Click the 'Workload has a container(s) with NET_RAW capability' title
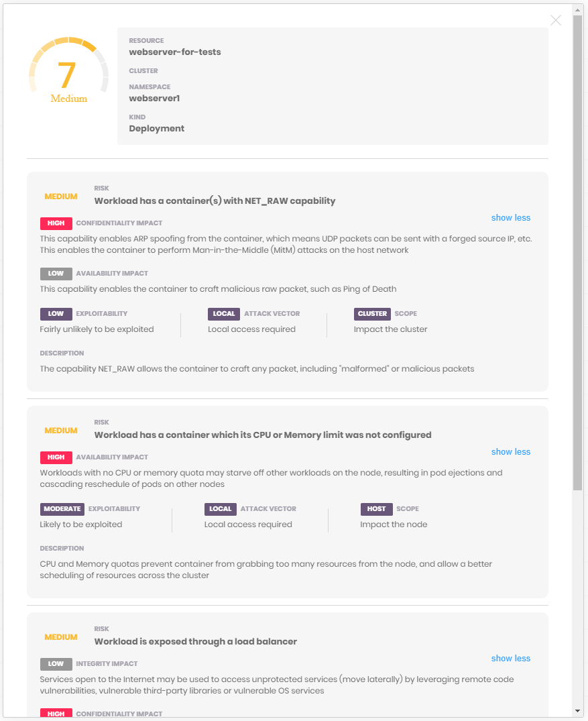Image resolution: width=588 pixels, height=721 pixels. click(215, 201)
